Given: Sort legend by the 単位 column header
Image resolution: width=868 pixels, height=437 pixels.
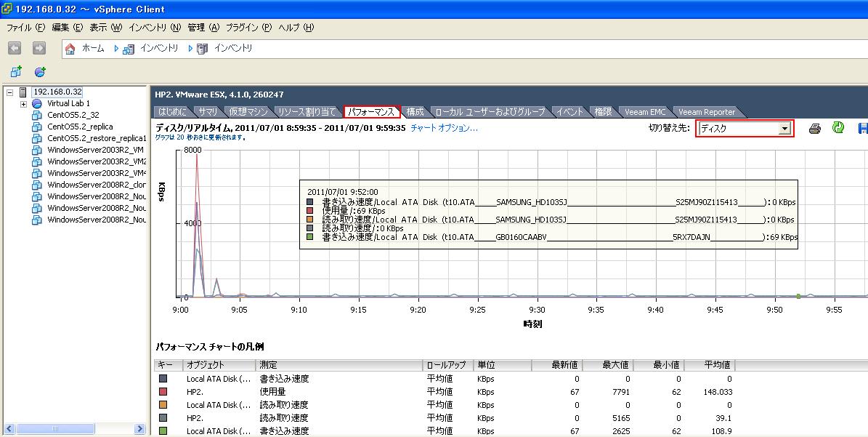Looking at the screenshot, I should pos(503,365).
